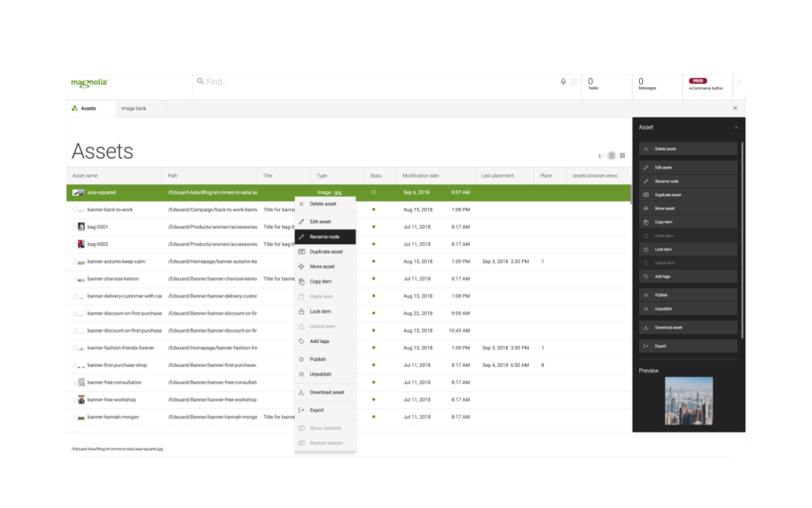Open the Image bank tab
The height and width of the screenshot is (508, 812).
[x=133, y=108]
